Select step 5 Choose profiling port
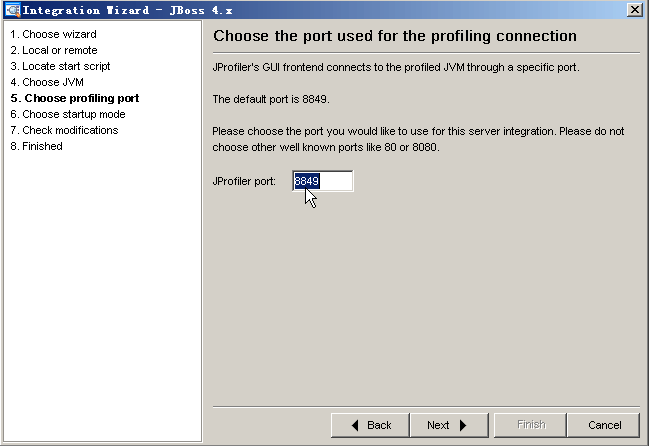The height and width of the screenshot is (446, 650). click(x=75, y=98)
